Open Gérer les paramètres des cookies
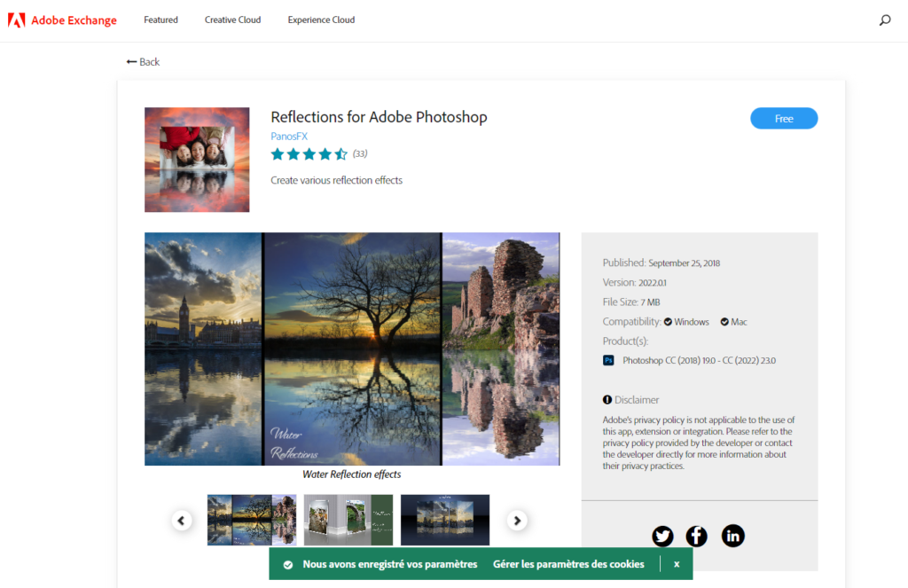Image resolution: width=908 pixels, height=588 pixels. click(x=568, y=564)
